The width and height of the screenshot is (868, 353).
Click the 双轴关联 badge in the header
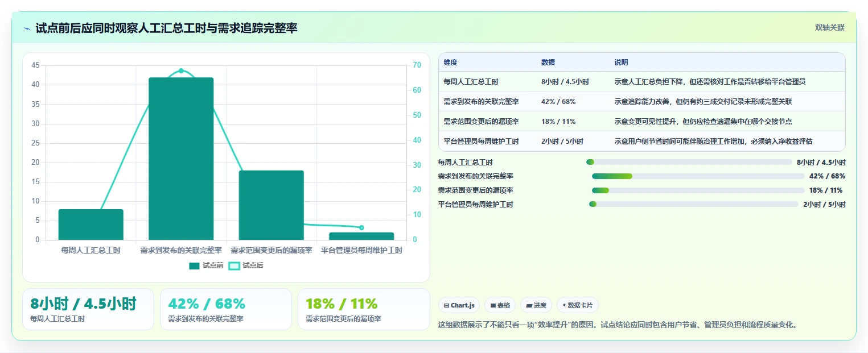[x=829, y=28]
